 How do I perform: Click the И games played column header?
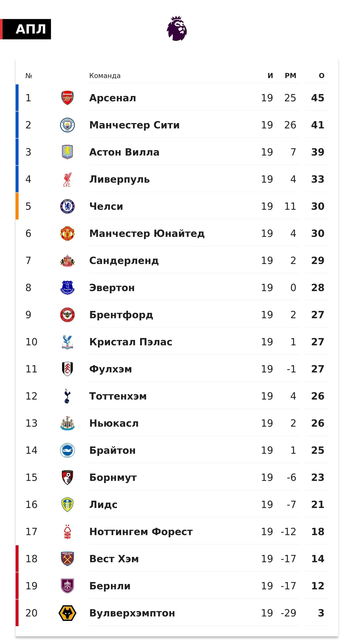[270, 75]
